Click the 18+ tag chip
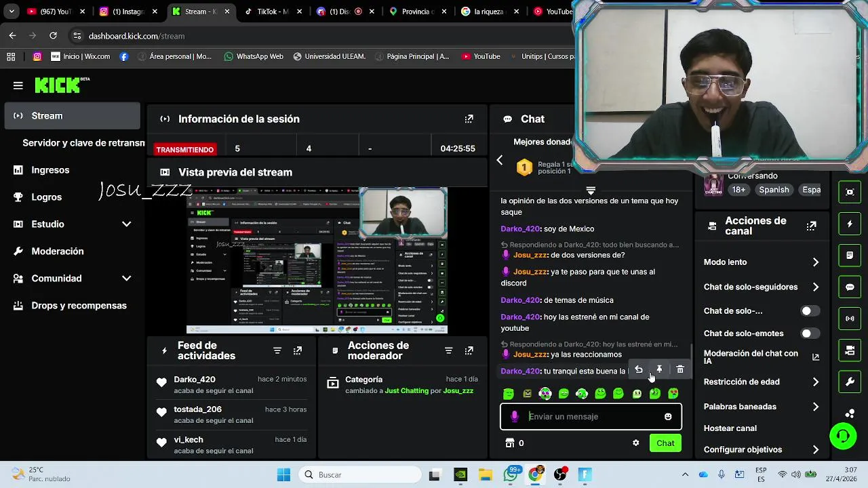The image size is (868, 488). 738,190
